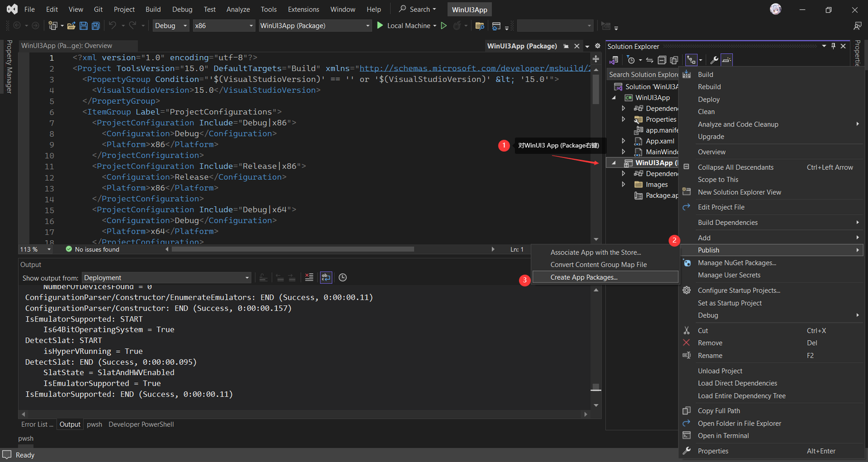Click the Pending Changes Filter clock icon
This screenshot has width=868, height=462.
(x=631, y=60)
